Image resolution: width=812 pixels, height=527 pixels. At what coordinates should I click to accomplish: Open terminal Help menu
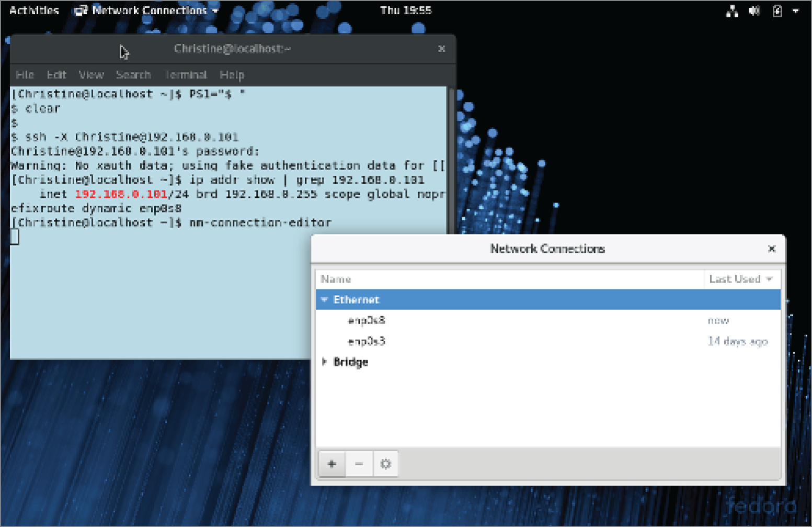(x=232, y=75)
